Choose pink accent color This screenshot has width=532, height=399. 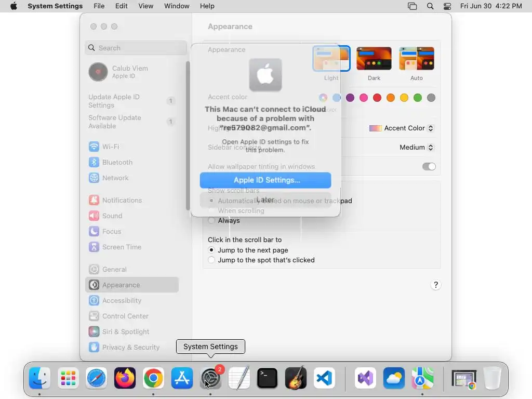coord(364,98)
